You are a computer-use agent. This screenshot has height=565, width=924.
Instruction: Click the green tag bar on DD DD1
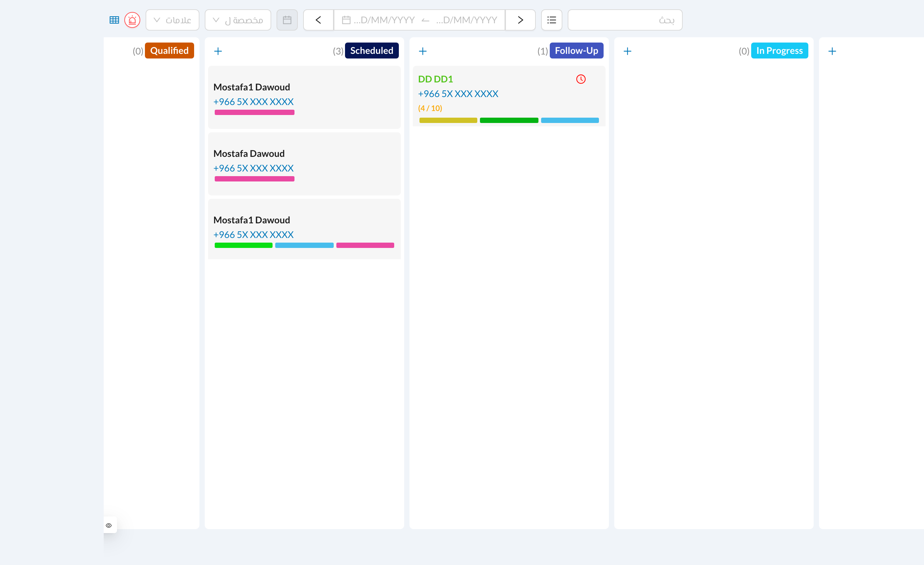(x=509, y=120)
